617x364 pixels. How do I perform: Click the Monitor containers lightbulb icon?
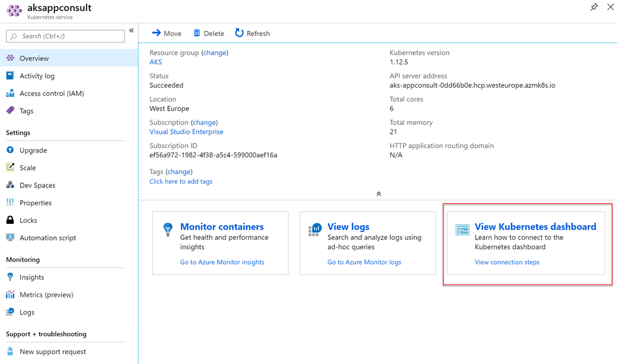[168, 230]
